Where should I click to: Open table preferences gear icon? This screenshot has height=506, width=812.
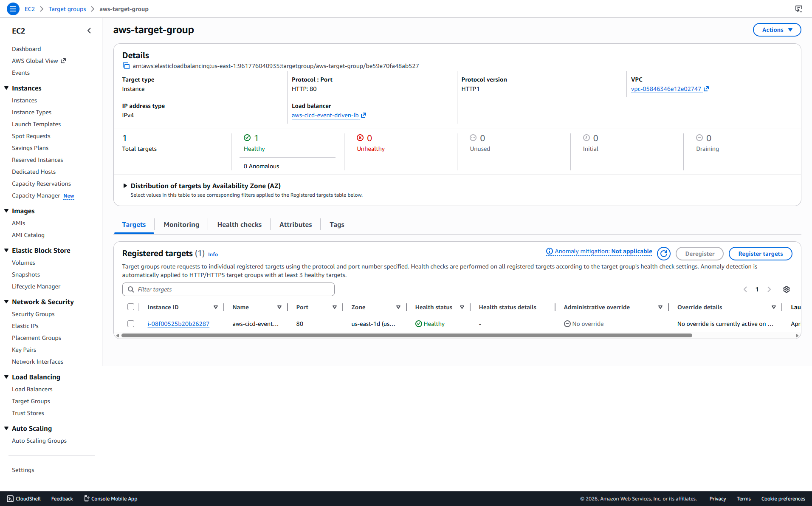click(x=787, y=289)
